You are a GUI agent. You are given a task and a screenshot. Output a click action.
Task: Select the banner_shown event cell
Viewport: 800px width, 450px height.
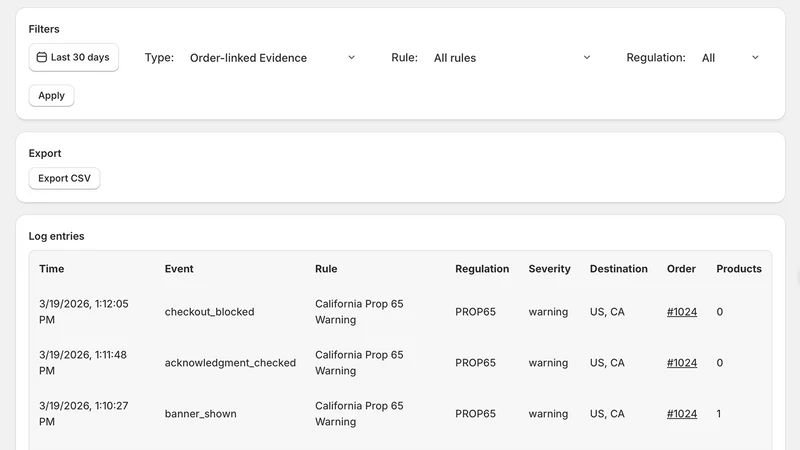coord(201,414)
